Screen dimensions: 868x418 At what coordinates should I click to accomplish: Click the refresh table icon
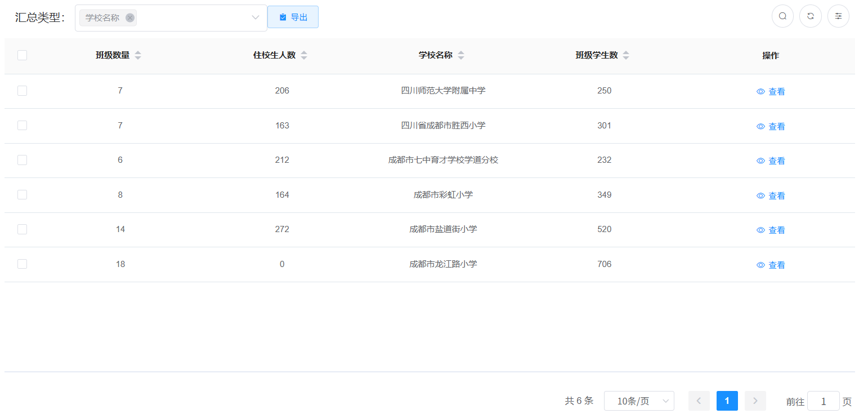810,16
